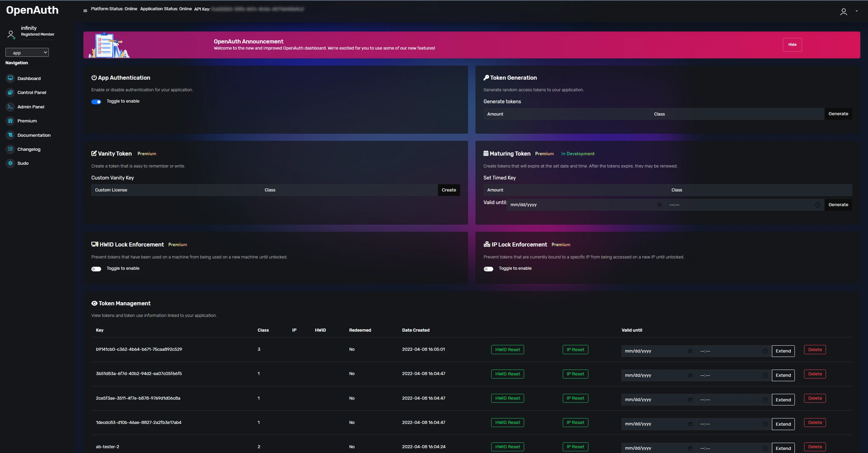Viewport: 868px width, 453px height.
Task: Click the Admin Panel sidebar icon
Action: (x=10, y=107)
